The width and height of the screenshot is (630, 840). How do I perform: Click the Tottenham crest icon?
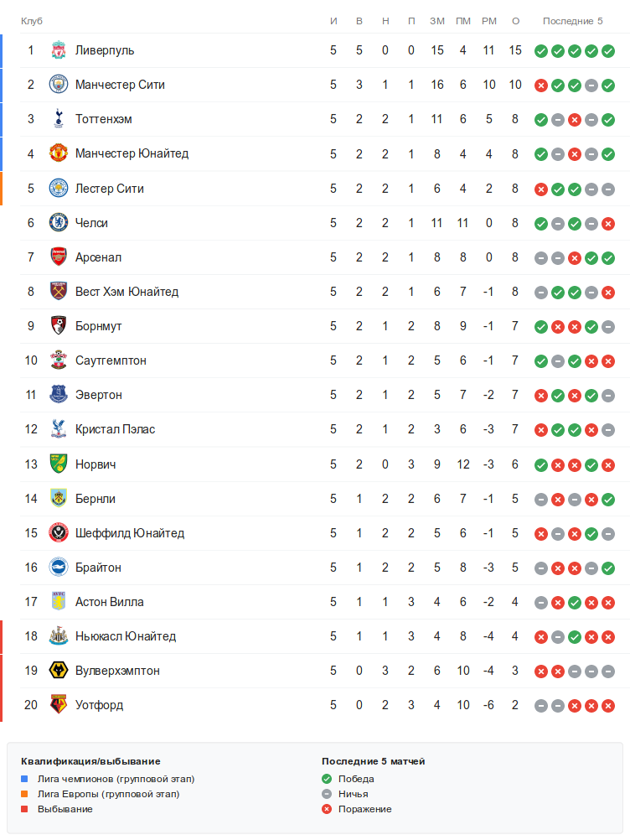pyautogui.click(x=58, y=119)
